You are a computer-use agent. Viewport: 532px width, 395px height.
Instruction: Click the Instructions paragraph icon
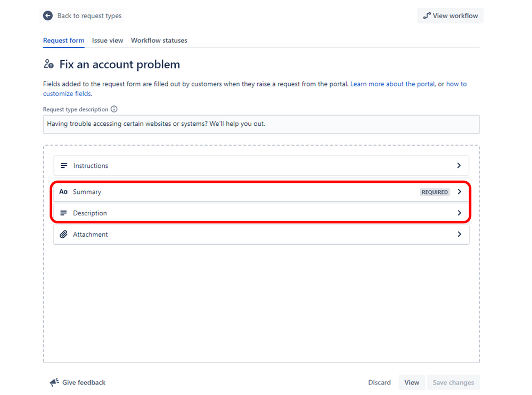pyautogui.click(x=64, y=166)
